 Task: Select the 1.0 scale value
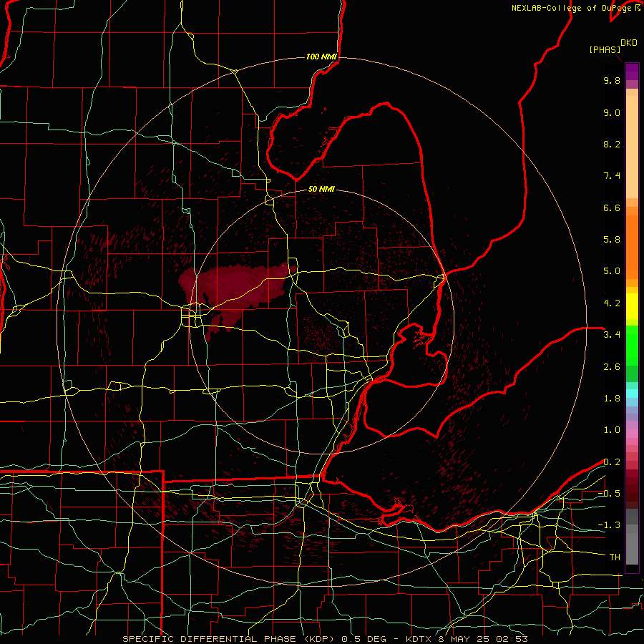pyautogui.click(x=612, y=430)
